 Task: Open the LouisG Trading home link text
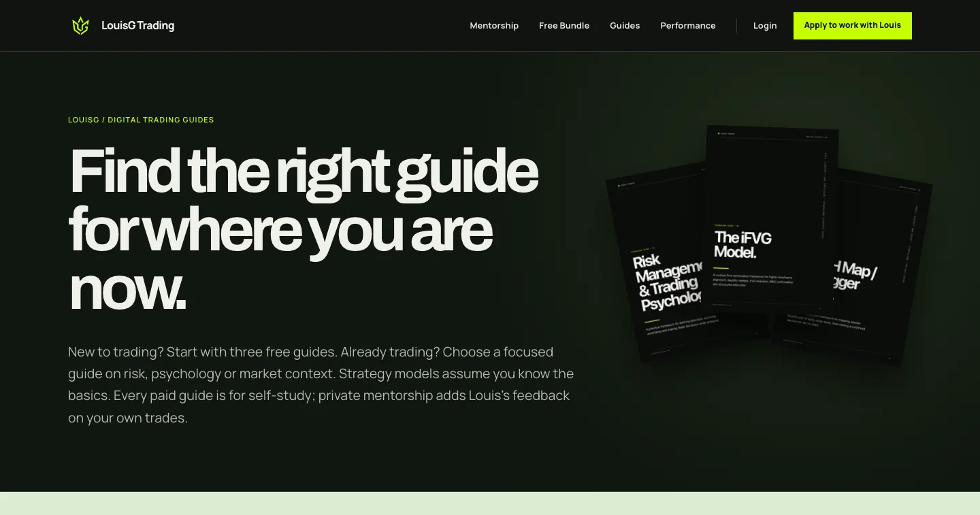pos(137,26)
